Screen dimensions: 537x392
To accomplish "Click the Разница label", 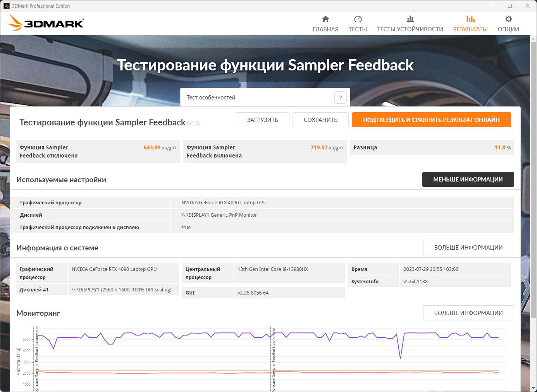I will pyautogui.click(x=365, y=147).
